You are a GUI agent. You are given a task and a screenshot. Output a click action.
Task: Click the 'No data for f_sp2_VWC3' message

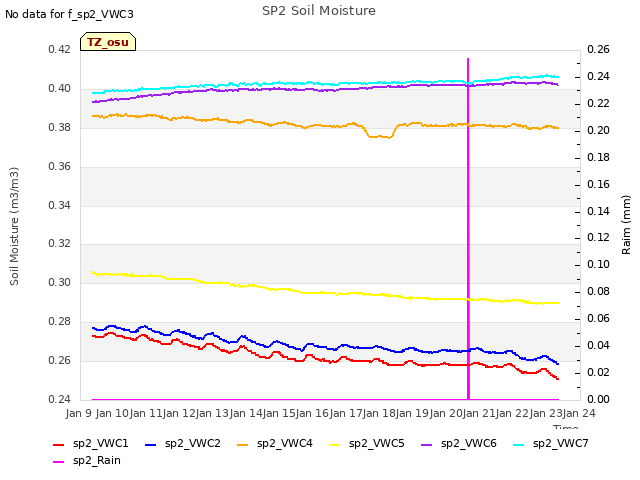coord(69,14)
